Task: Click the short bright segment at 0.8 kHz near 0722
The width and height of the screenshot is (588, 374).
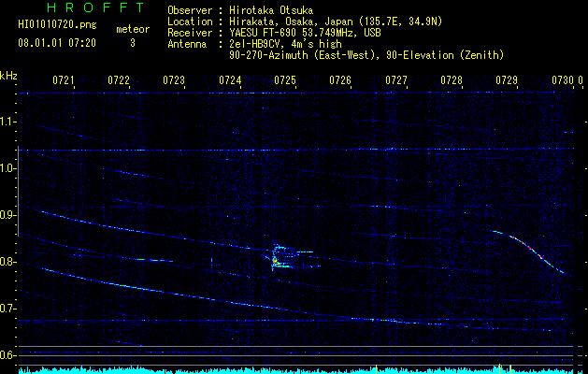Action: [x=154, y=260]
